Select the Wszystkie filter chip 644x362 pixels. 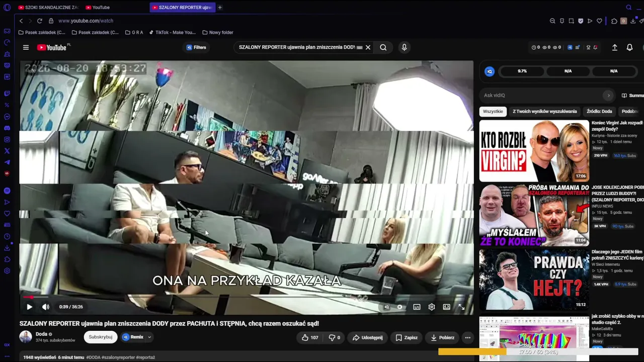point(493,111)
